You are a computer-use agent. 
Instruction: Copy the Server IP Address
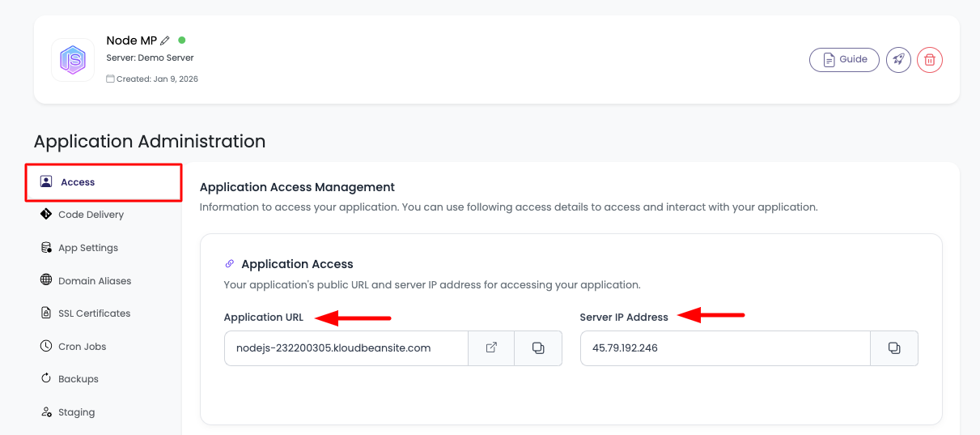click(x=894, y=348)
